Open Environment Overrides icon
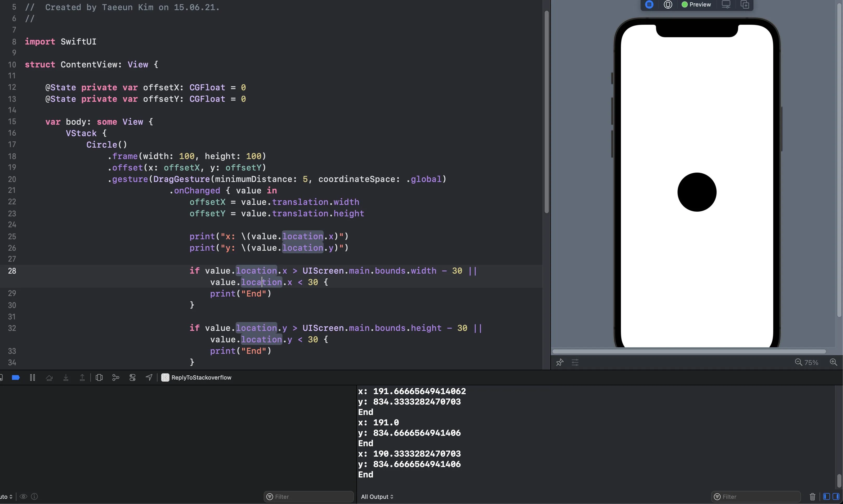The width and height of the screenshot is (843, 504). [x=133, y=378]
